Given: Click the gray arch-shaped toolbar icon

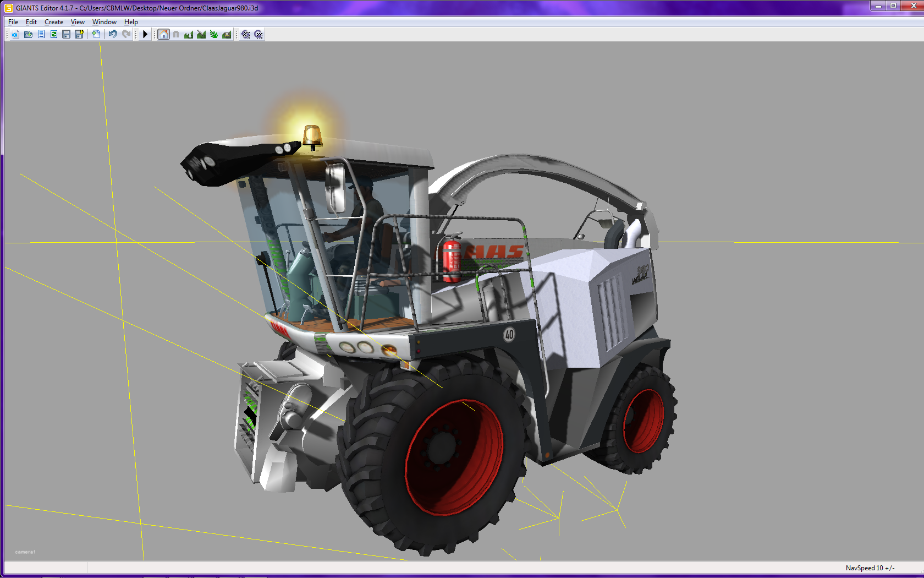Looking at the screenshot, I should point(176,34).
